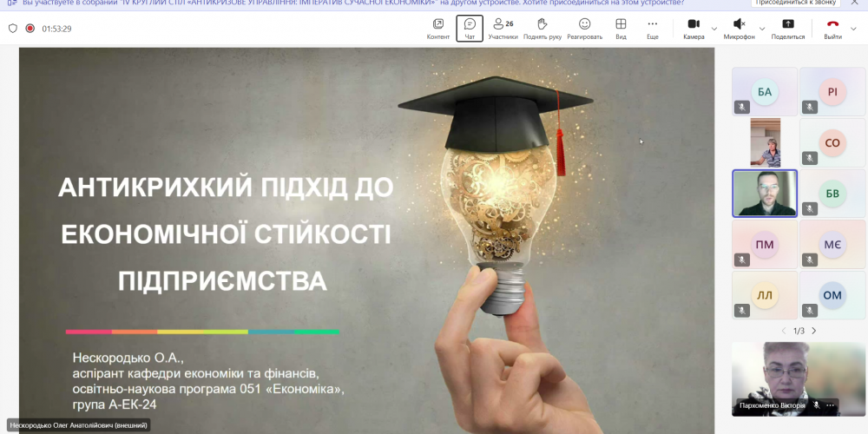Click Поделиться to share screen
This screenshot has width=868, height=434.
coord(788,29)
